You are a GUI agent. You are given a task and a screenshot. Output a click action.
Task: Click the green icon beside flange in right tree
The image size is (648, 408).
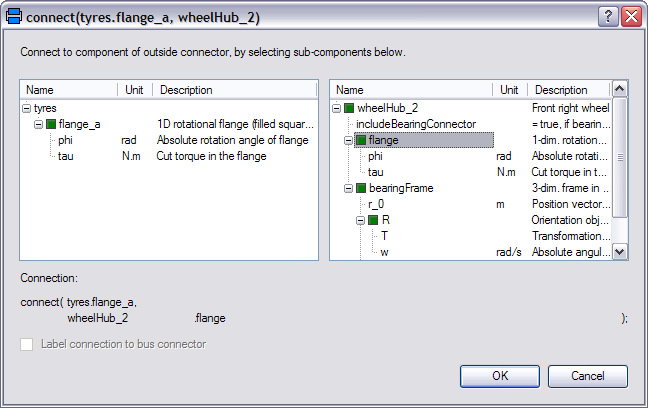point(361,140)
